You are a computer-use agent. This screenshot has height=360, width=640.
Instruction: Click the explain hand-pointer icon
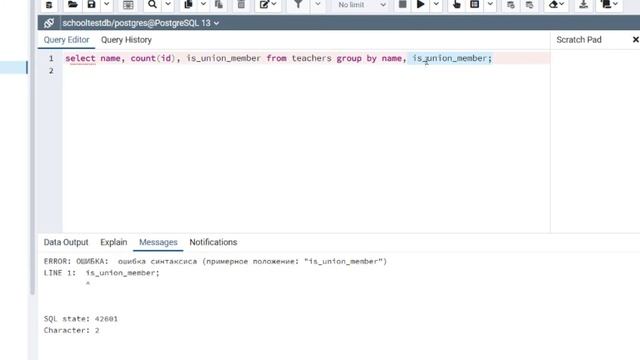tap(456, 4)
